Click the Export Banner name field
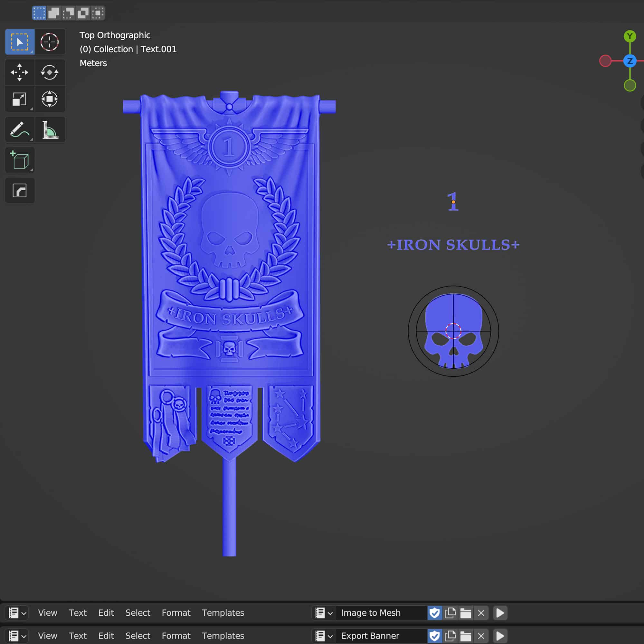This screenshot has height=644, width=644. pyautogui.click(x=381, y=636)
